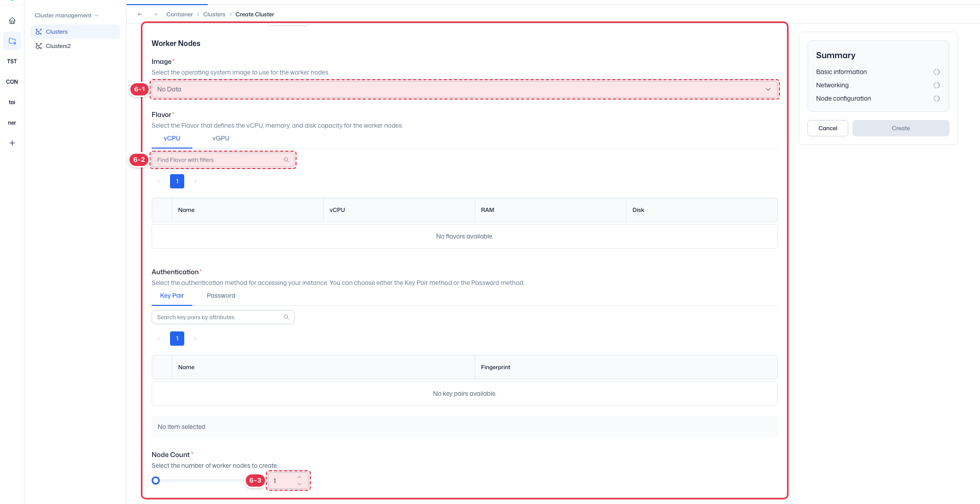Open Clusters in the sidebar menu

(75, 32)
